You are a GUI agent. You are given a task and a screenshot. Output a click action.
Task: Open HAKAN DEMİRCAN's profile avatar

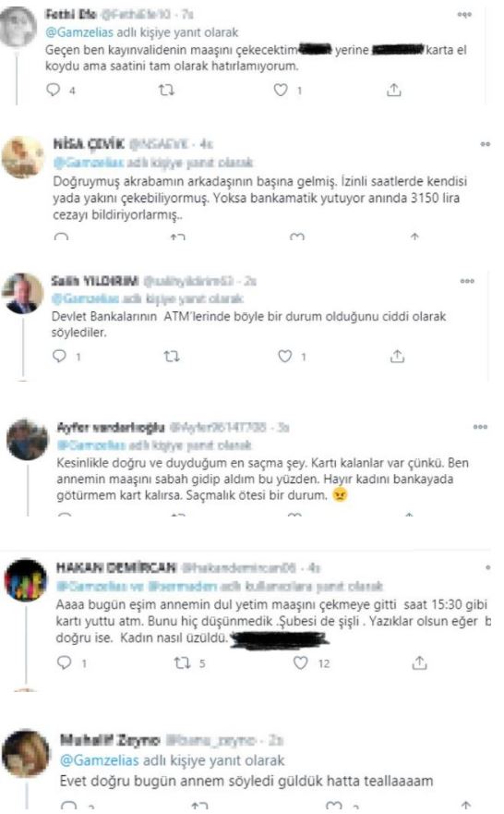pyautogui.click(x=26, y=580)
